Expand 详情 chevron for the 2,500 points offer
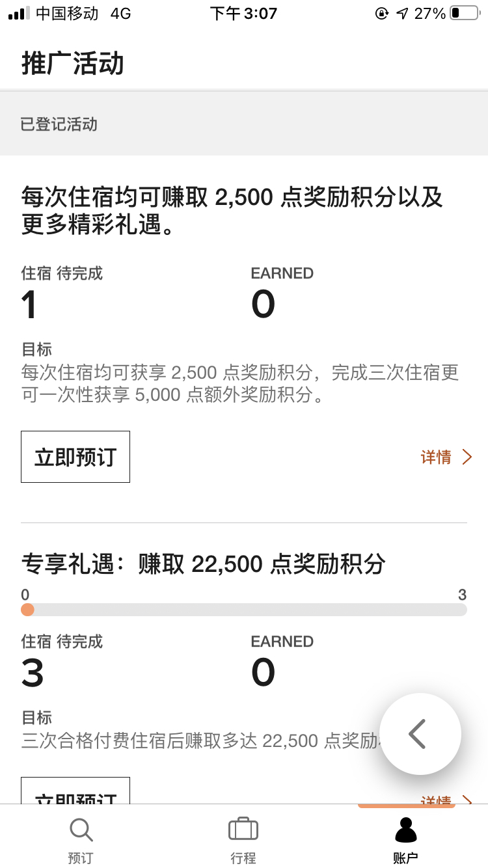Screen dimensions: 488x868 467,457
